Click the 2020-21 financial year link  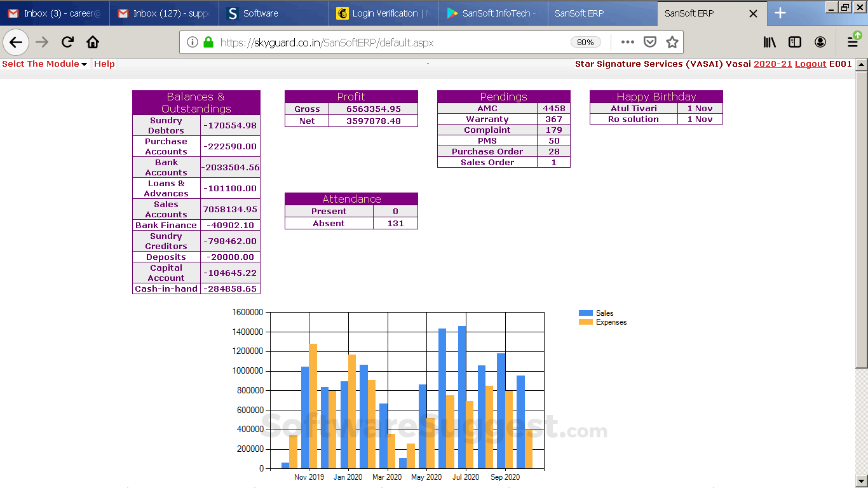click(773, 64)
